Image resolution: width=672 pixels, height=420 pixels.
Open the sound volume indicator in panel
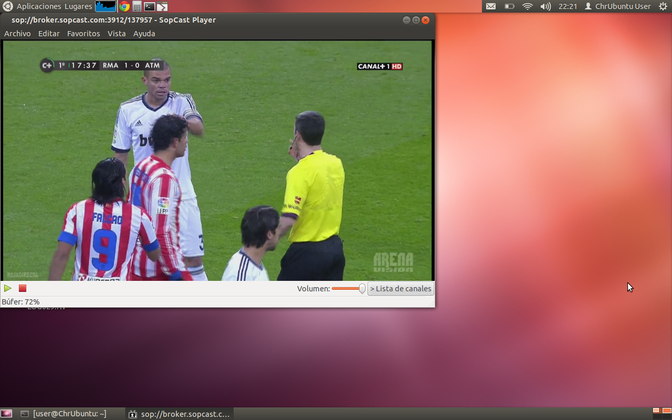[546, 6]
